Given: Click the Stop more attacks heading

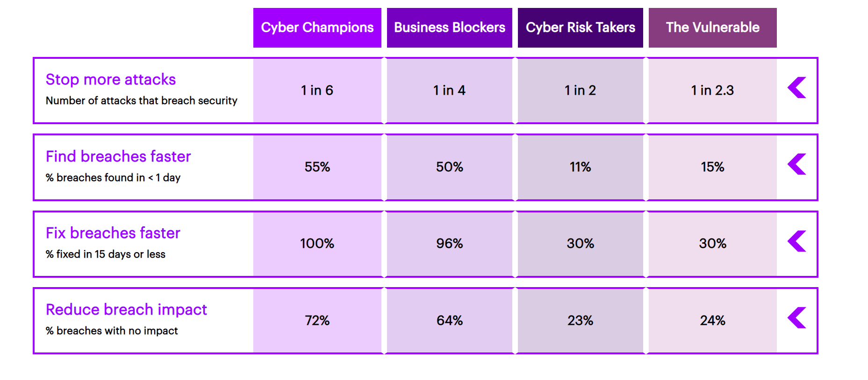Looking at the screenshot, I should point(111,80).
